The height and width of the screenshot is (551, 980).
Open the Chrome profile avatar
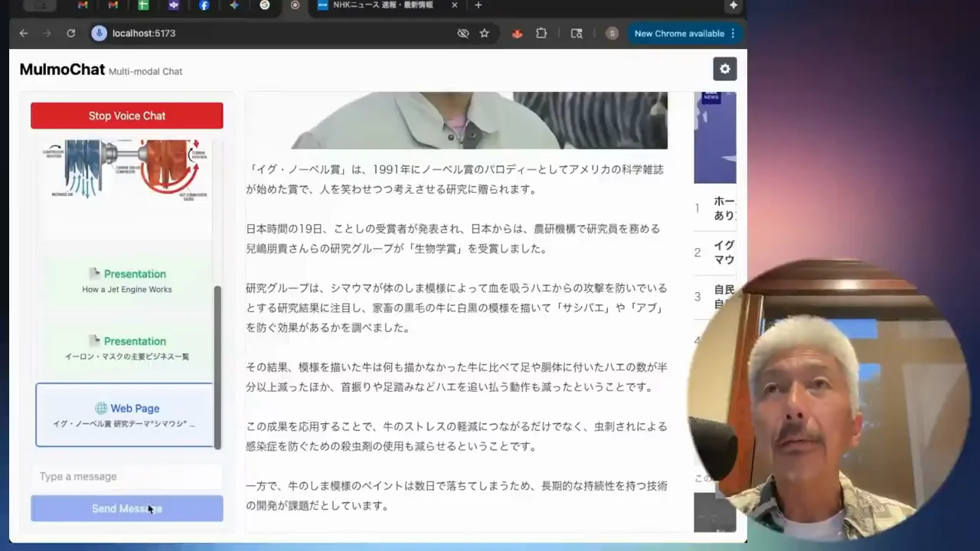coord(612,34)
